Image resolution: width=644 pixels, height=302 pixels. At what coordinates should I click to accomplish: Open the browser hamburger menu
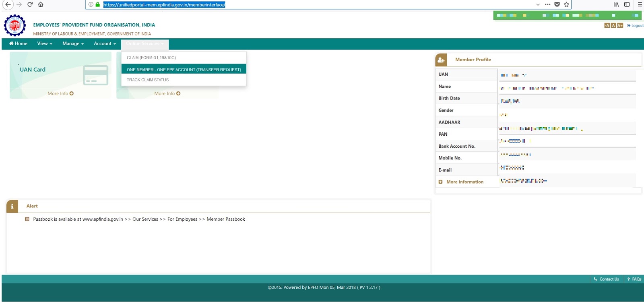(x=640, y=4)
